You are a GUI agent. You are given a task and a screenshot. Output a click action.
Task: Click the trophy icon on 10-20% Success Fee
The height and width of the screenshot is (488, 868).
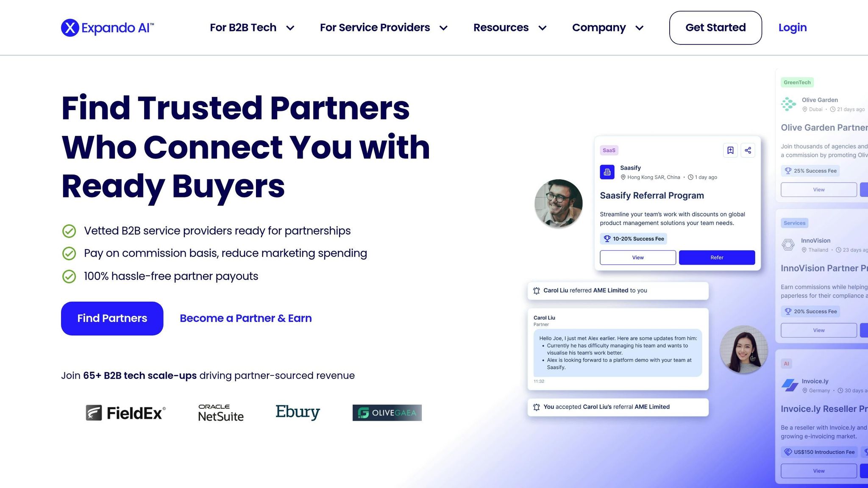(607, 239)
